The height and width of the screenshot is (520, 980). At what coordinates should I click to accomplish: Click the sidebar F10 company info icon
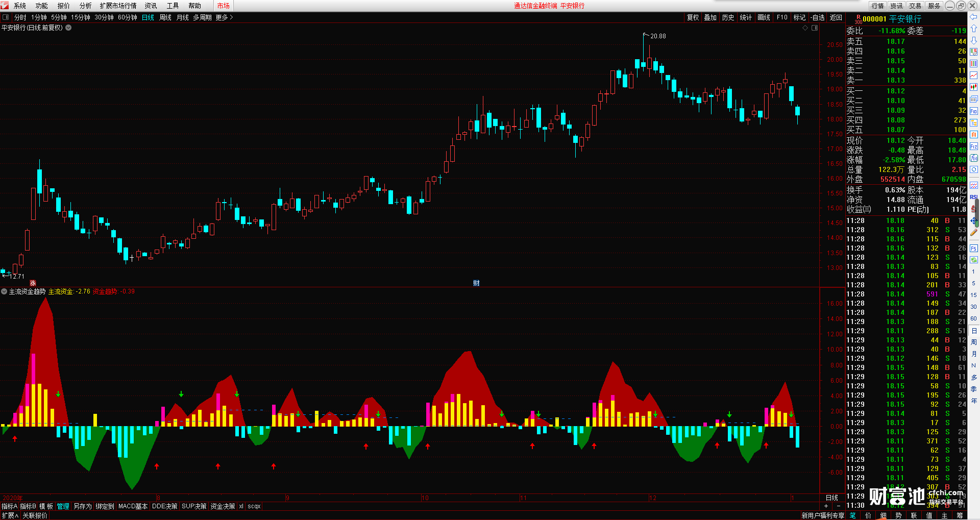[x=973, y=111]
